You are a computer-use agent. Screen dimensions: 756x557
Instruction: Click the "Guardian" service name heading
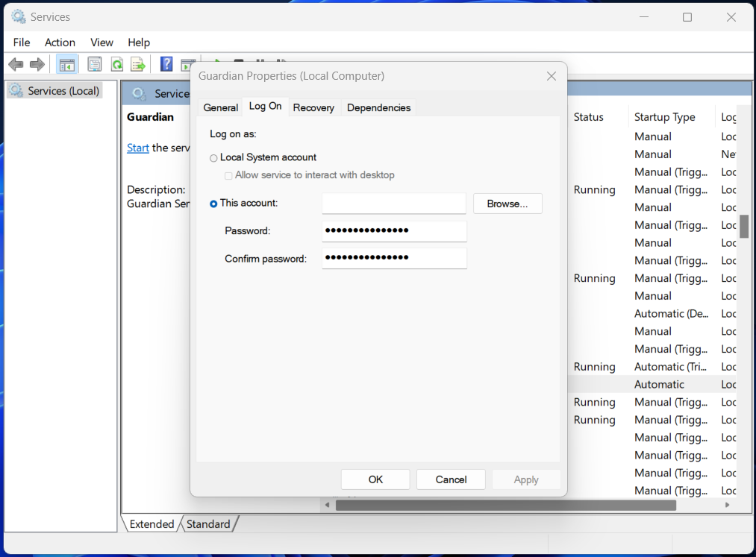pos(150,117)
